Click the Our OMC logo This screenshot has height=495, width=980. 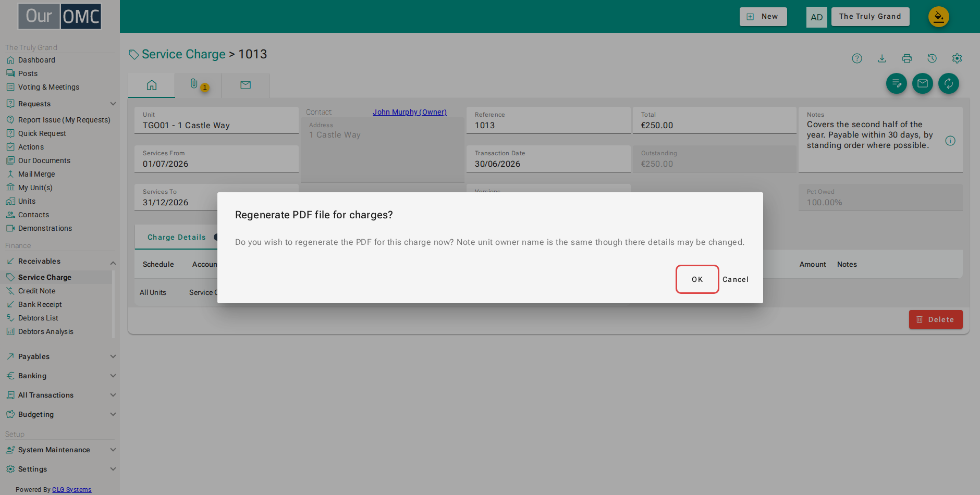pos(60,17)
